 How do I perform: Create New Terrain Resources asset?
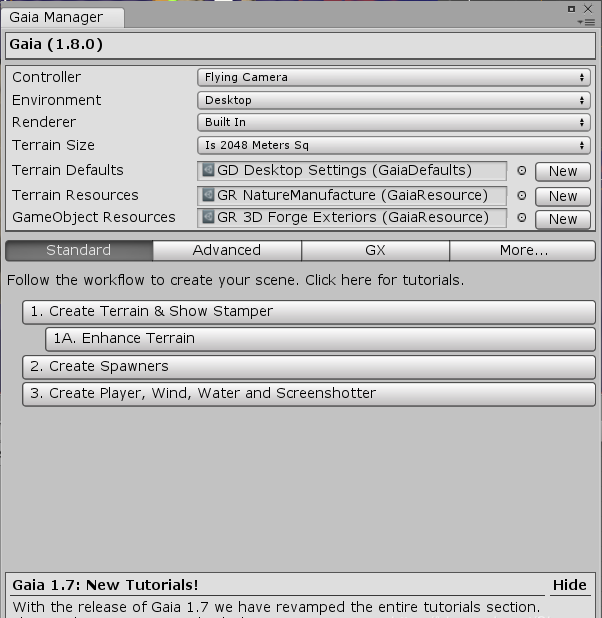click(563, 196)
